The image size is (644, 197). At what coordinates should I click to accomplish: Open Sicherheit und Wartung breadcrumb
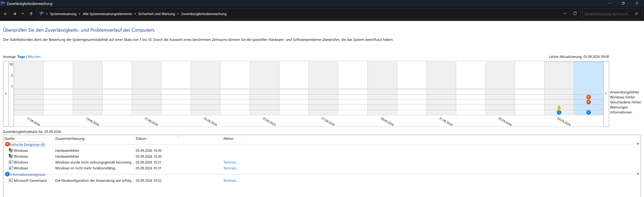(156, 14)
